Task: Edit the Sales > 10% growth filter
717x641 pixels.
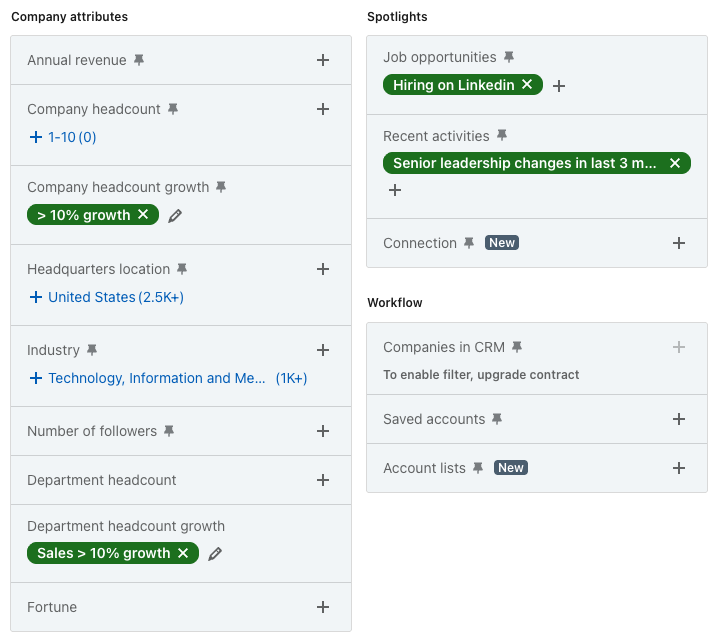Action: (215, 553)
